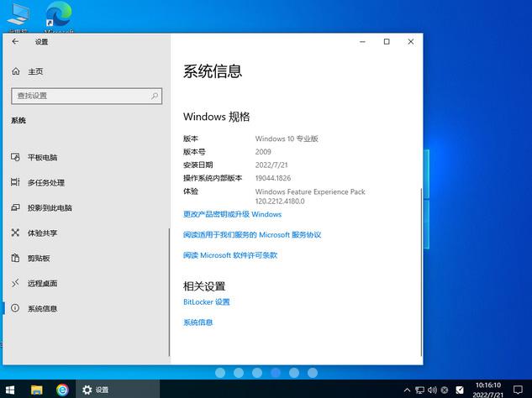Open the Windows Start menu
Screen dimensions: 532x398
(x=10, y=390)
